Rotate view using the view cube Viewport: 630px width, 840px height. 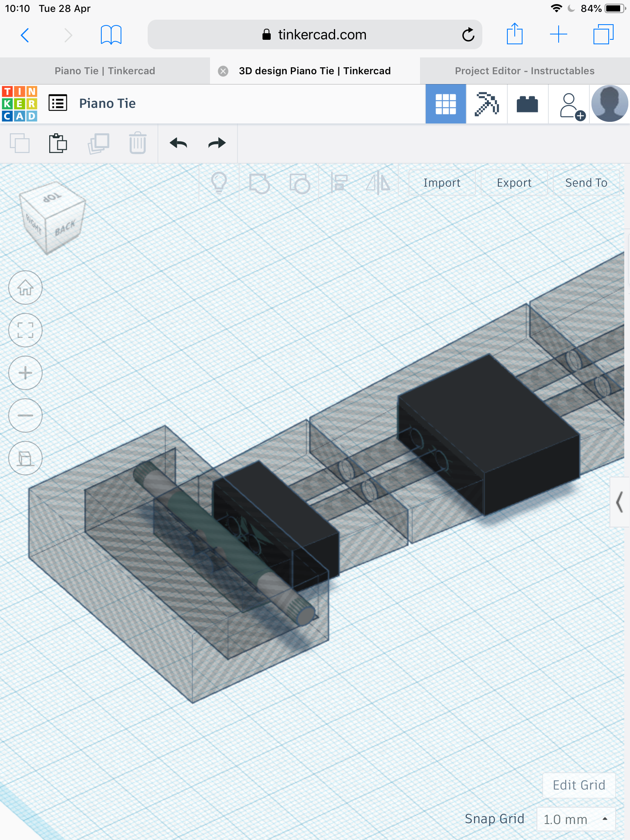(x=52, y=218)
